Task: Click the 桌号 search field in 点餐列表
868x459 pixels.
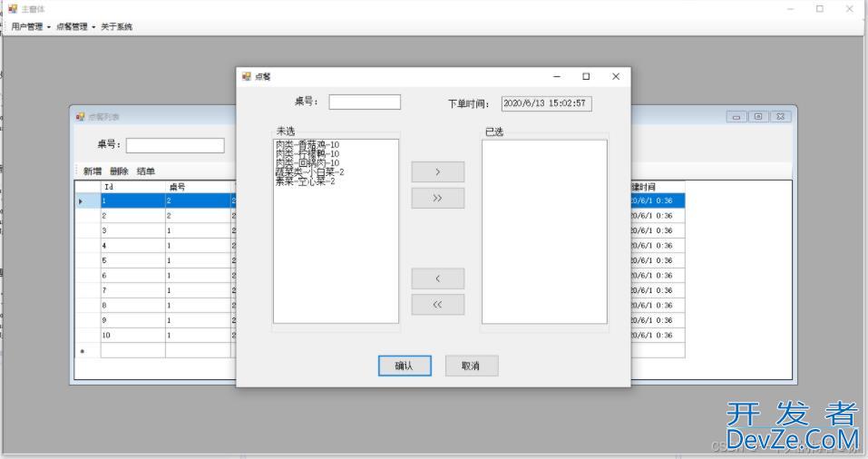Action: 175,145
